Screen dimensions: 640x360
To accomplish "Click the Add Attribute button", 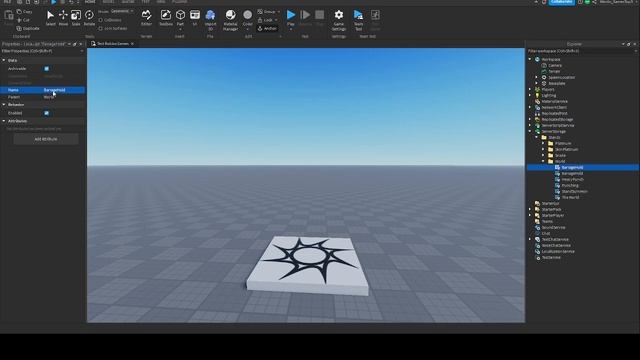I will [46, 139].
